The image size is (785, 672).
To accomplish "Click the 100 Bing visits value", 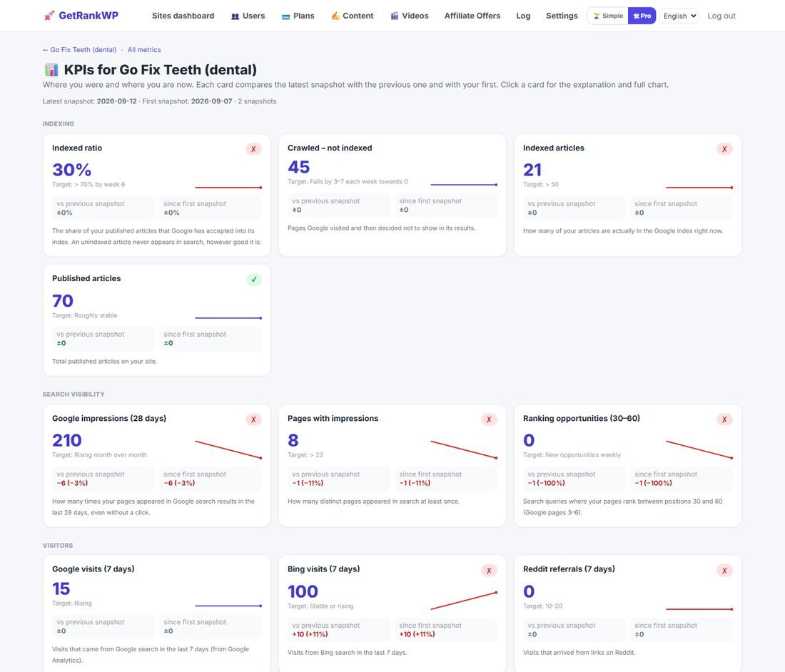I will point(303,591).
